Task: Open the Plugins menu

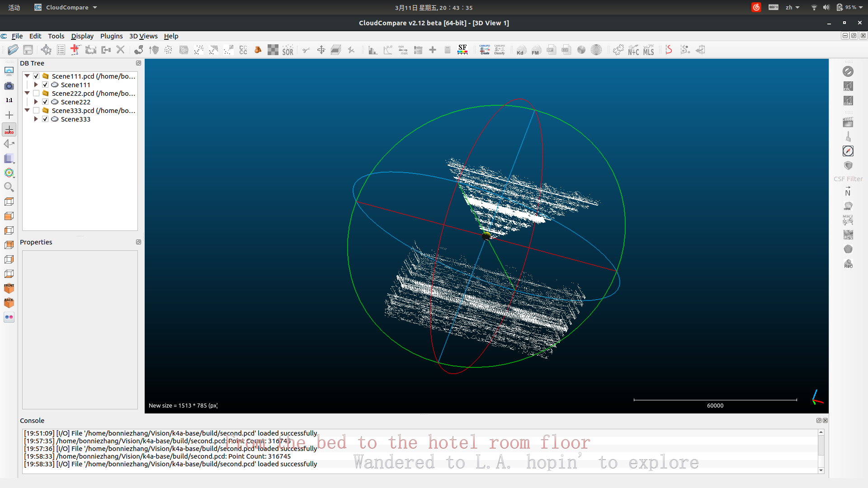Action: point(111,36)
